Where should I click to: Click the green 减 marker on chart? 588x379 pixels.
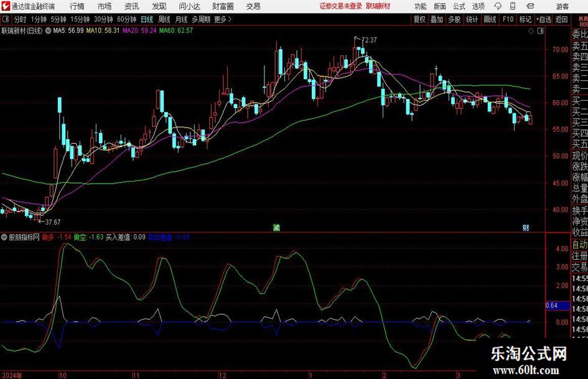pos(276,227)
